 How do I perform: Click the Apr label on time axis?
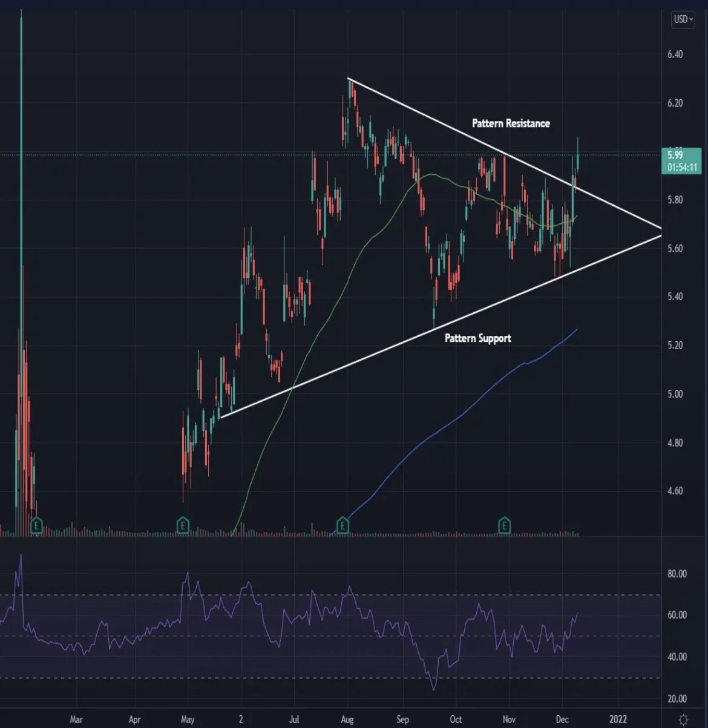tap(134, 720)
